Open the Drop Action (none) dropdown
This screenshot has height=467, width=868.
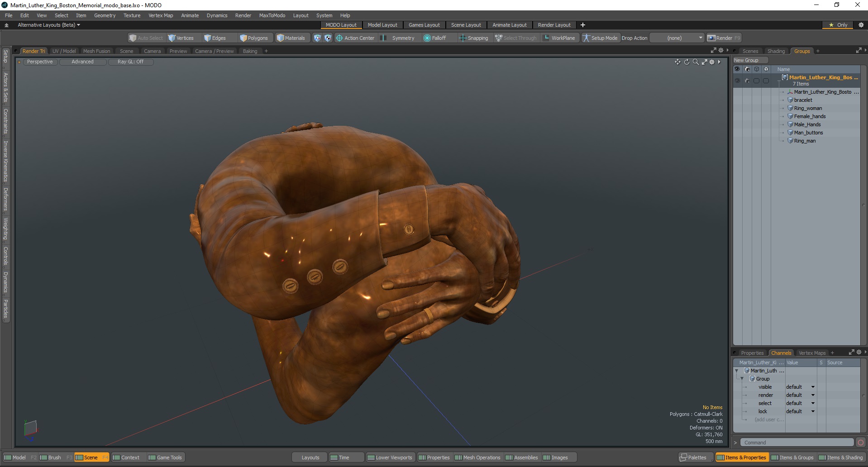[x=677, y=38]
